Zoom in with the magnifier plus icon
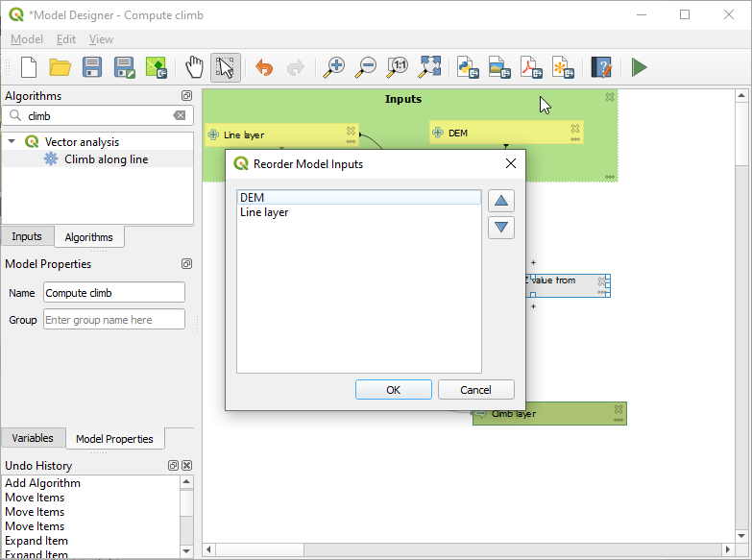 (333, 67)
